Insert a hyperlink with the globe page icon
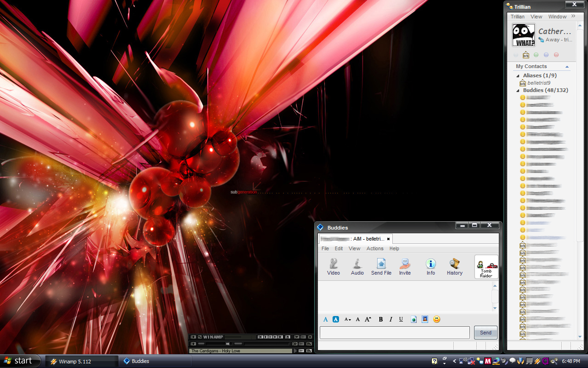Screen dimensions: 588x368 coord(413,319)
